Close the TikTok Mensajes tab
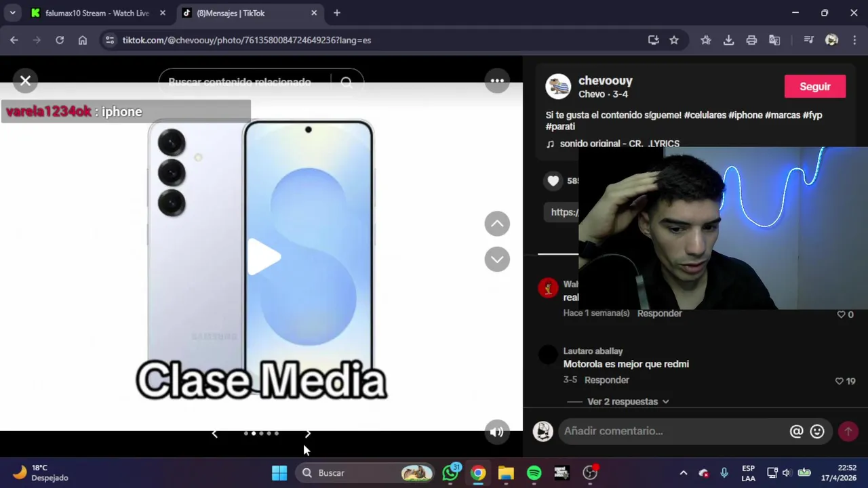 (x=314, y=13)
